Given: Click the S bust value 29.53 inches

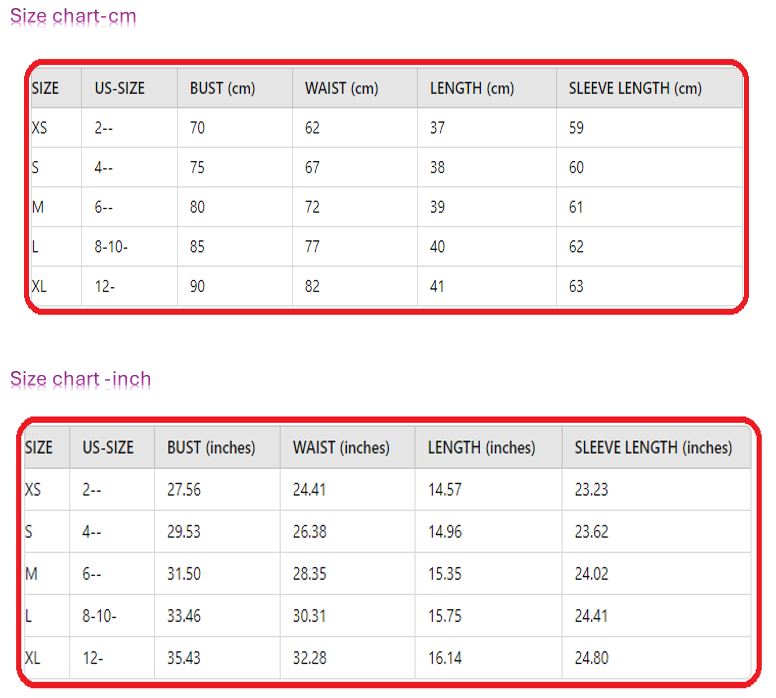Looking at the screenshot, I should pyautogui.click(x=184, y=532).
